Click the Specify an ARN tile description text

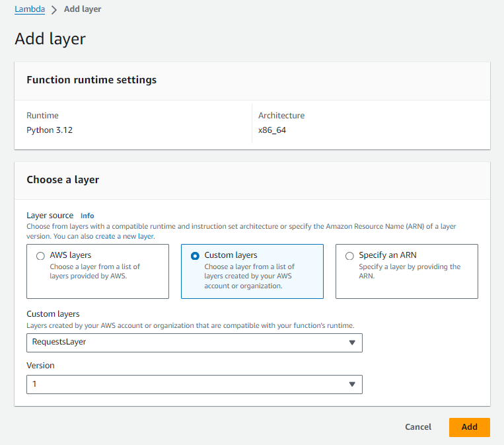pos(409,271)
